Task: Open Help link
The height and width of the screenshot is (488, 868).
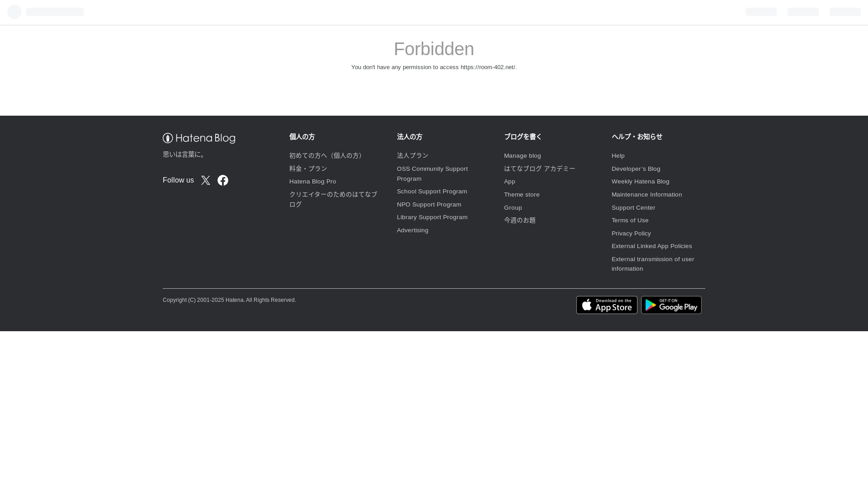Action: pos(618,156)
